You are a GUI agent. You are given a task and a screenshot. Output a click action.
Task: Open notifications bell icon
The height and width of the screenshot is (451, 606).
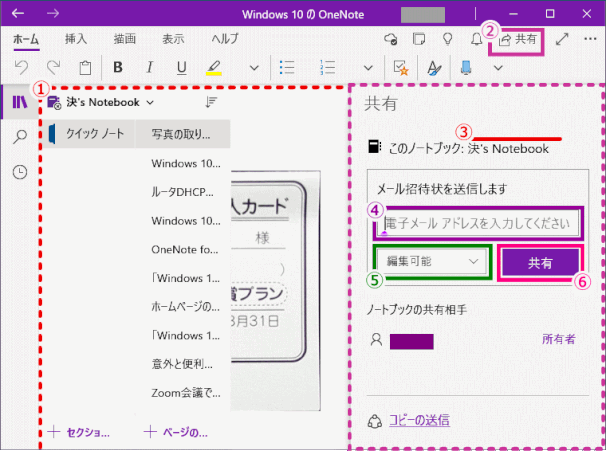477,39
